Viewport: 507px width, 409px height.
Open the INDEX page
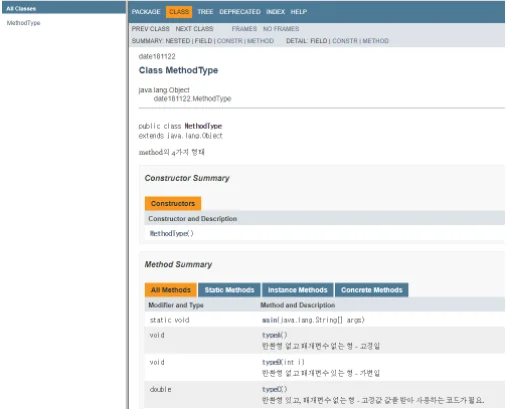click(275, 12)
